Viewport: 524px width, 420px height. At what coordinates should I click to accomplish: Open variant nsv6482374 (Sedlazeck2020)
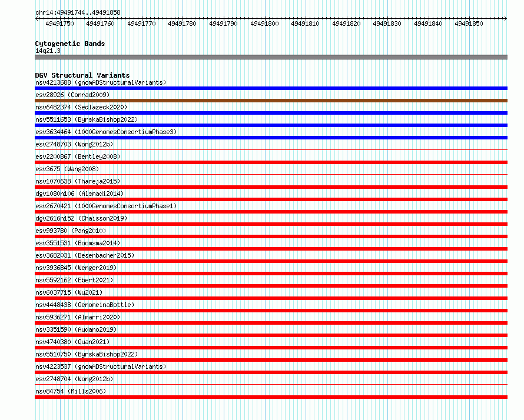81,107
